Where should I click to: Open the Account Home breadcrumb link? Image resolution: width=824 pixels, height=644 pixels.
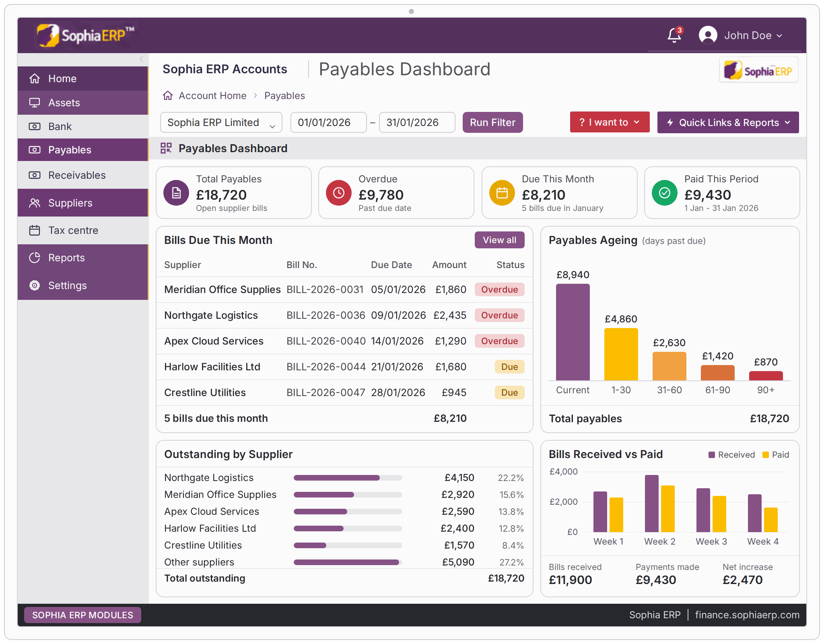[212, 95]
